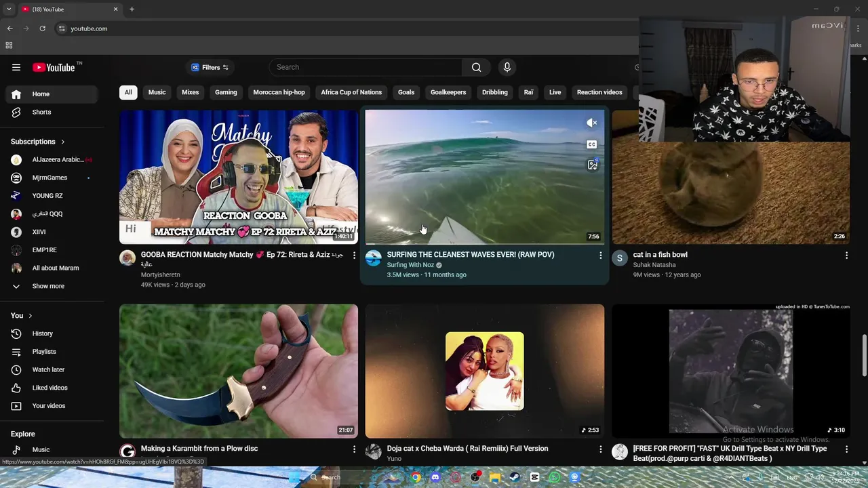This screenshot has height=488, width=868.
Task: Open Liked videos in the sidebar
Action: tap(52, 388)
